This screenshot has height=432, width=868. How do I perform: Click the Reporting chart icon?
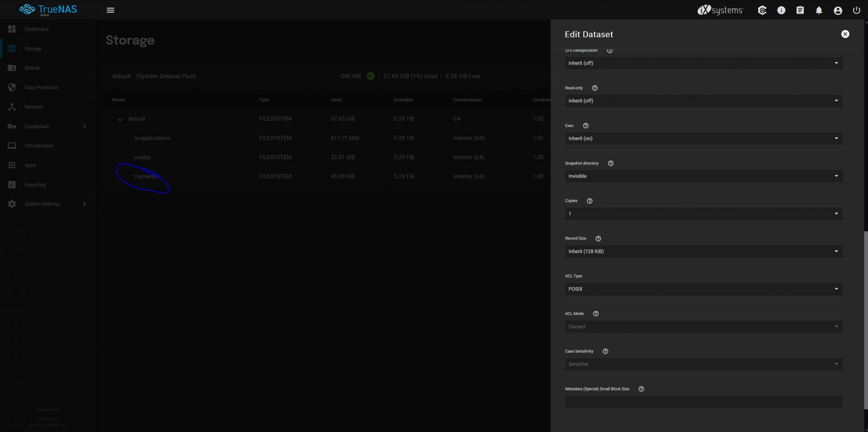[12, 184]
